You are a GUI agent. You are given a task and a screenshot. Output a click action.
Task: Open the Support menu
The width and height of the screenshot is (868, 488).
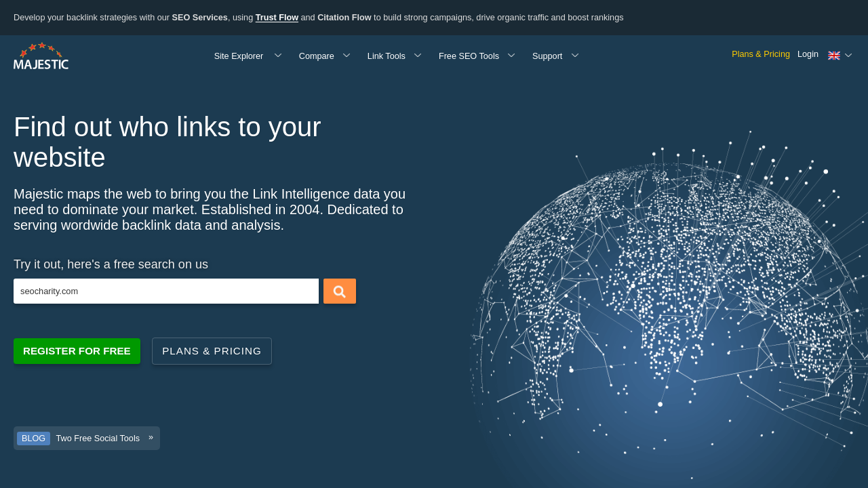(547, 56)
